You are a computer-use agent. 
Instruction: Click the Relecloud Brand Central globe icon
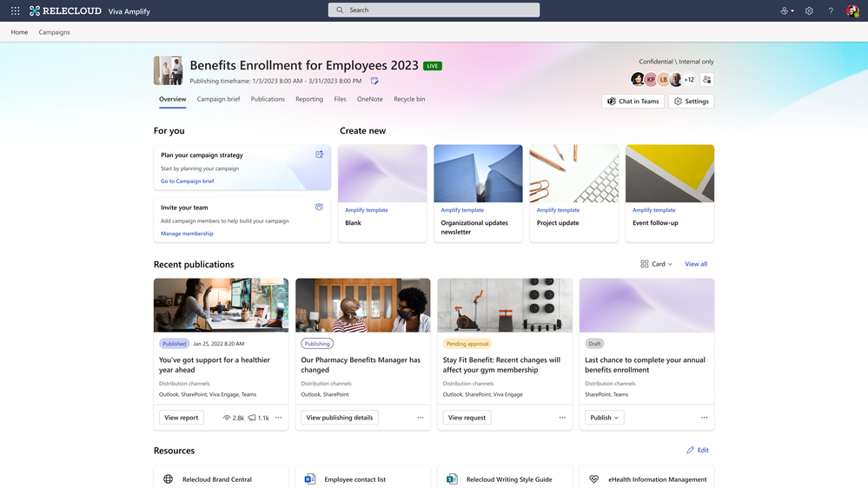pos(169,479)
